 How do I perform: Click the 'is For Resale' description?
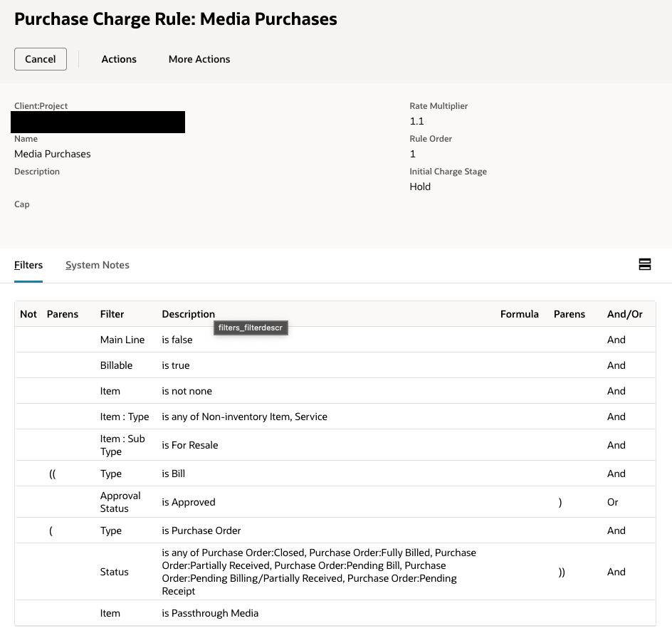point(190,445)
